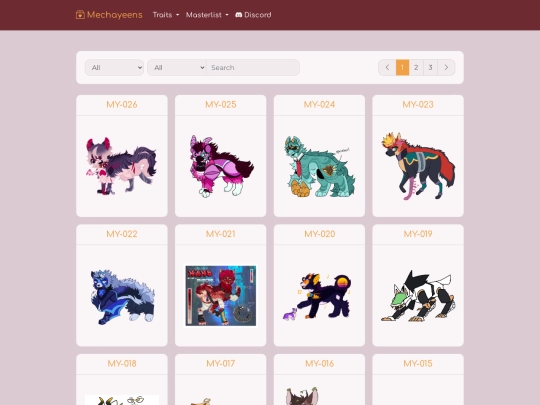
Task: Open the first All filter select
Action: [114, 68]
